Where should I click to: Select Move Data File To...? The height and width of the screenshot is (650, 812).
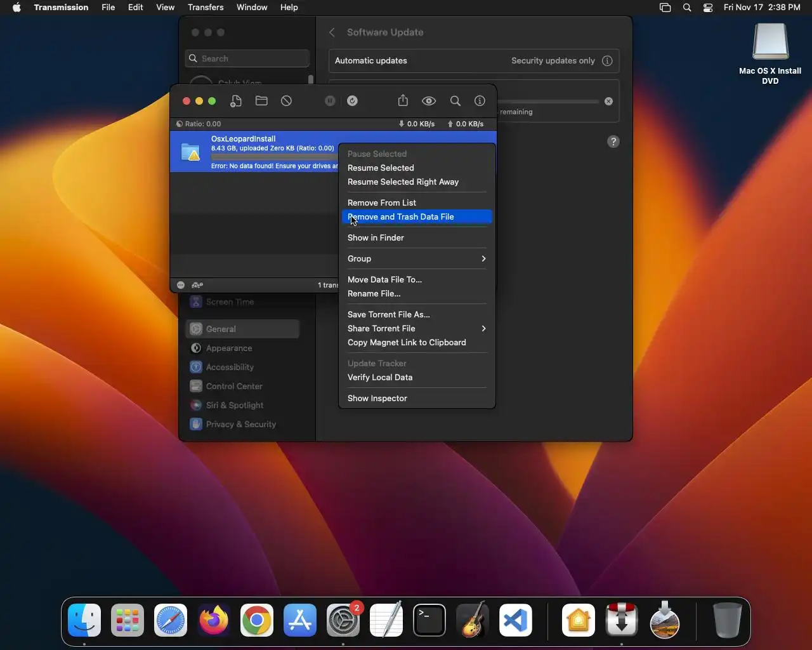coord(417,279)
